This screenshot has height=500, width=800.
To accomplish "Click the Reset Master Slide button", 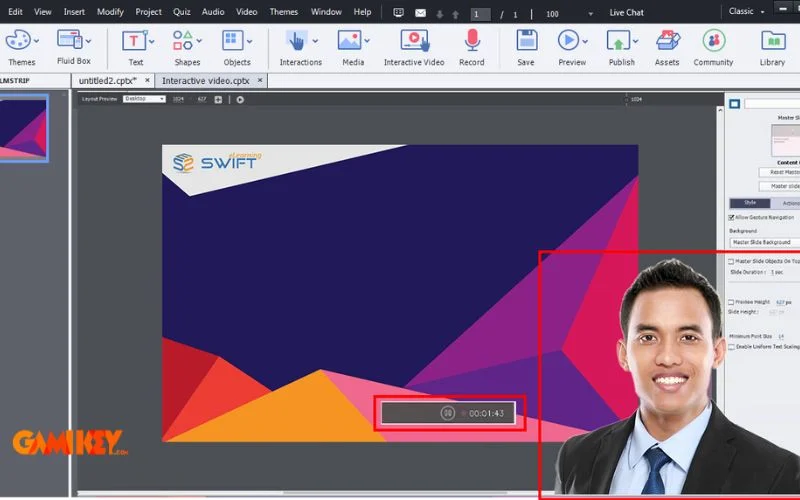I will point(779,172).
